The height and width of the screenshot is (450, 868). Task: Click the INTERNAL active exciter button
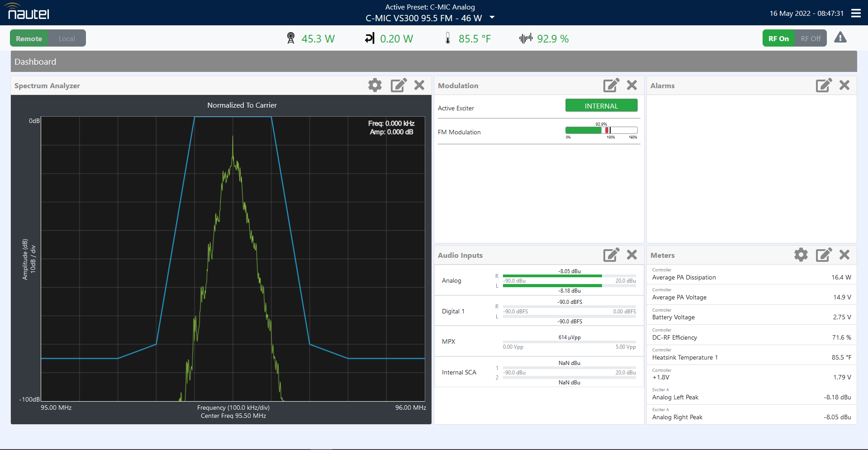click(601, 105)
